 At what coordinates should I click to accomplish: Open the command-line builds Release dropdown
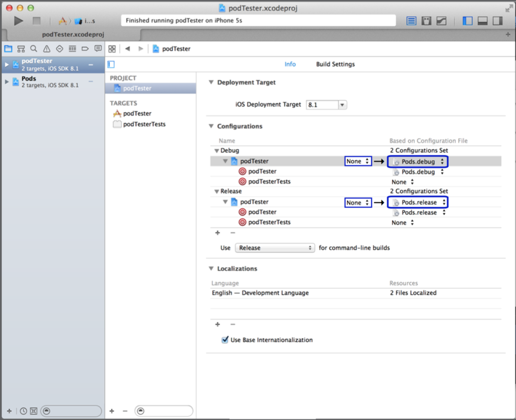275,248
